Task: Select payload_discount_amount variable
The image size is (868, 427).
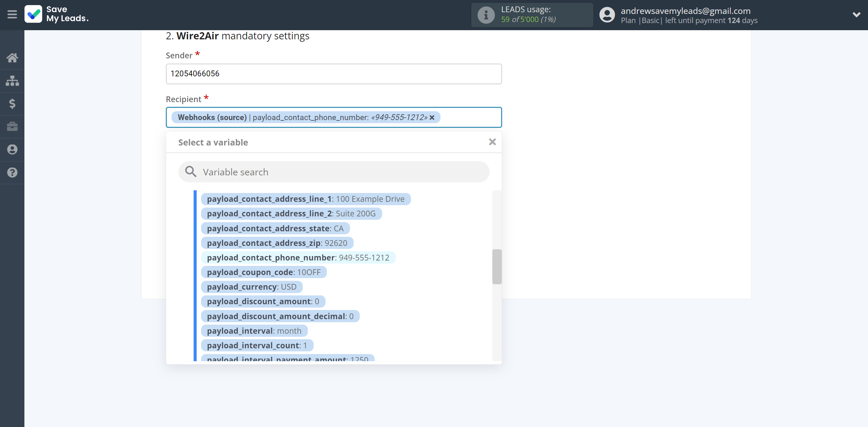Action: tap(263, 301)
